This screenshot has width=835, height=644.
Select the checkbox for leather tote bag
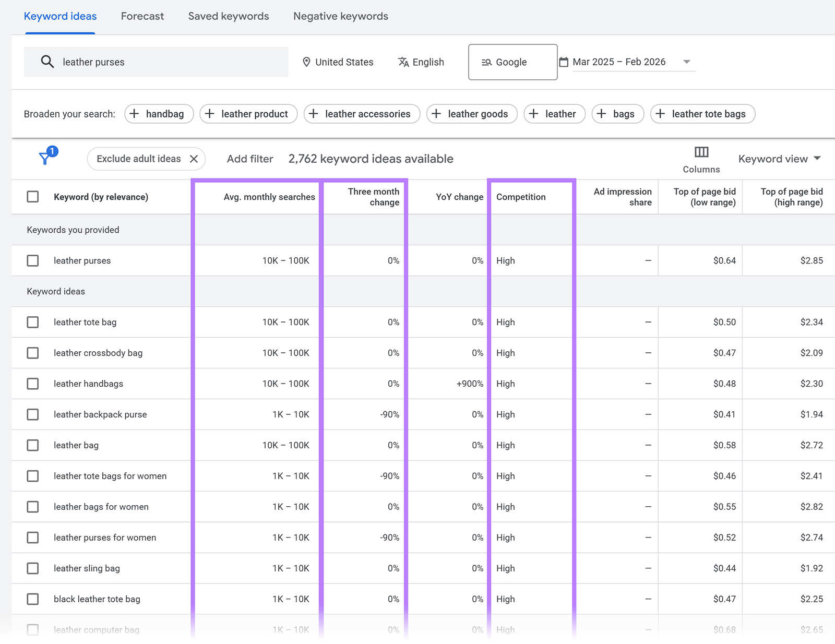click(33, 322)
